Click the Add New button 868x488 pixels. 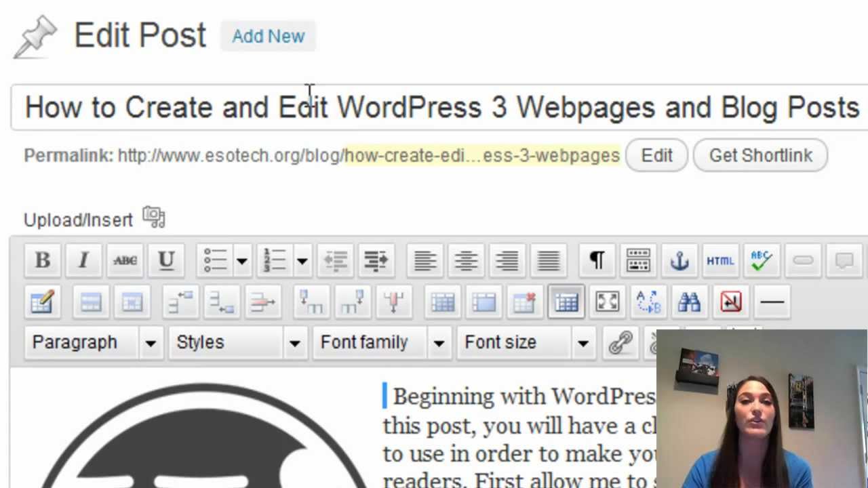(x=269, y=36)
